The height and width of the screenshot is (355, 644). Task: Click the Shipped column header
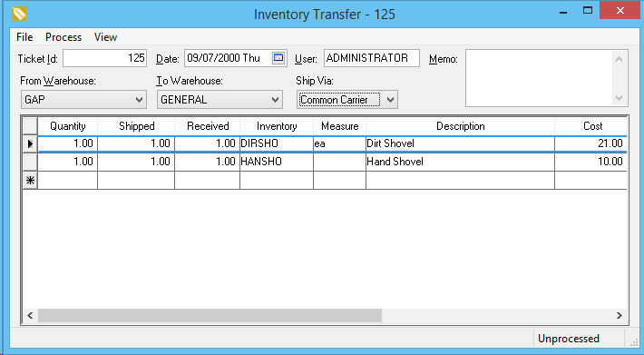pyautogui.click(x=136, y=125)
